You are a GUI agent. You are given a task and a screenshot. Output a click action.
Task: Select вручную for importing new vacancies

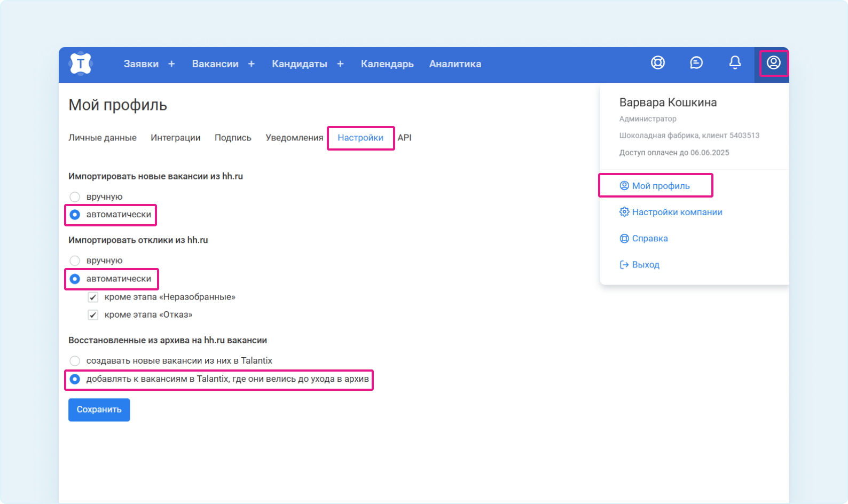coord(75,197)
